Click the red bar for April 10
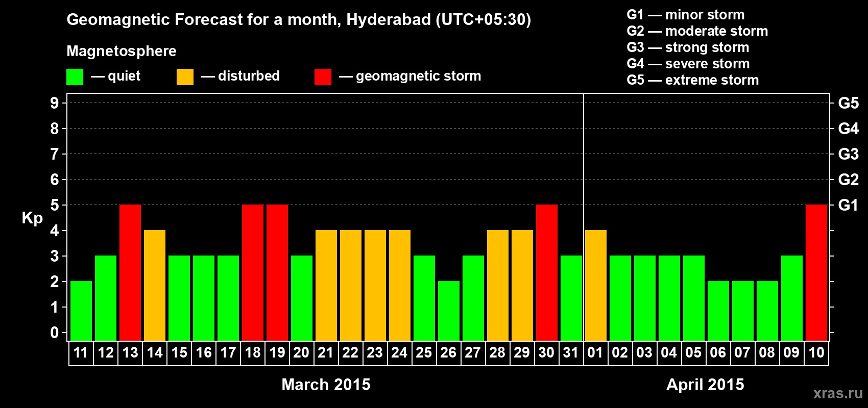This screenshot has width=868, height=408. [x=816, y=272]
